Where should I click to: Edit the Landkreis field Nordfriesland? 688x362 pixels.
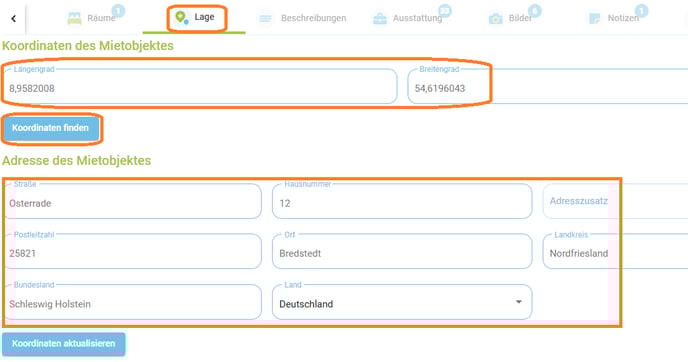[615, 251]
